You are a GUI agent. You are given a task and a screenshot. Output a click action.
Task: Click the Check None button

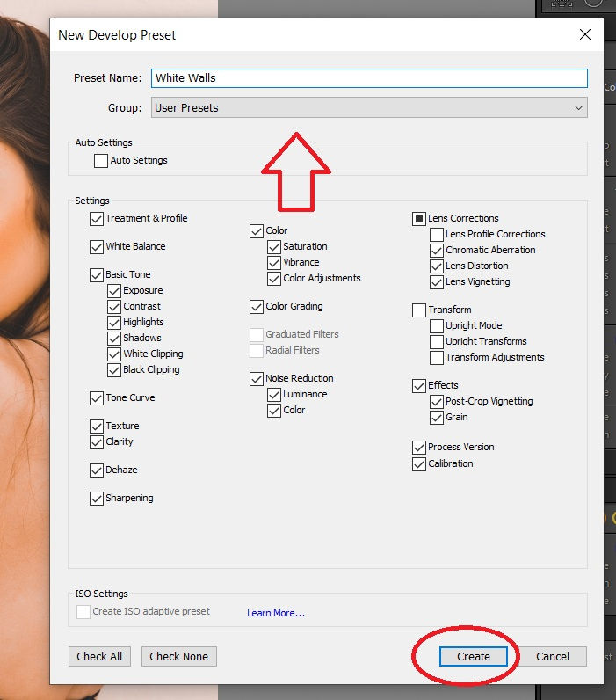click(x=179, y=656)
